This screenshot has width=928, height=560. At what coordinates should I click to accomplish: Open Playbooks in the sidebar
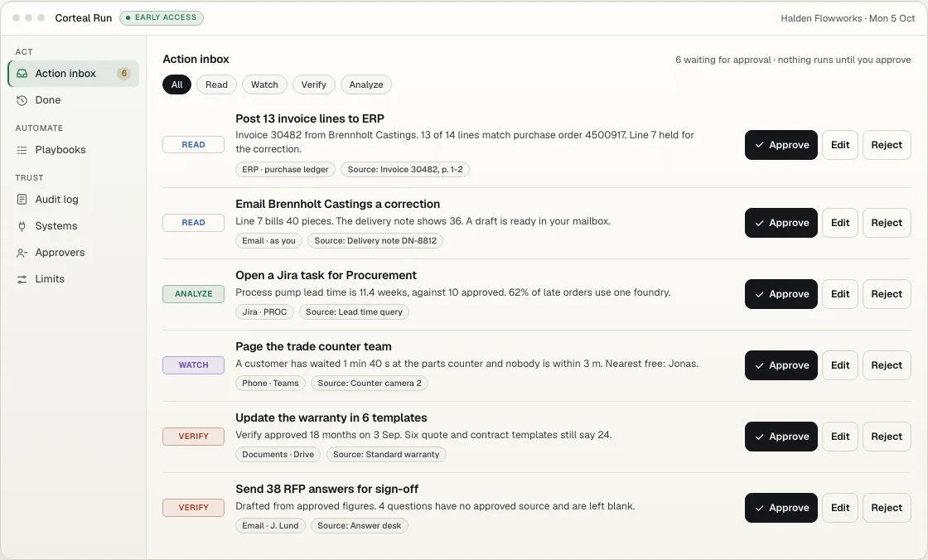tap(74, 150)
